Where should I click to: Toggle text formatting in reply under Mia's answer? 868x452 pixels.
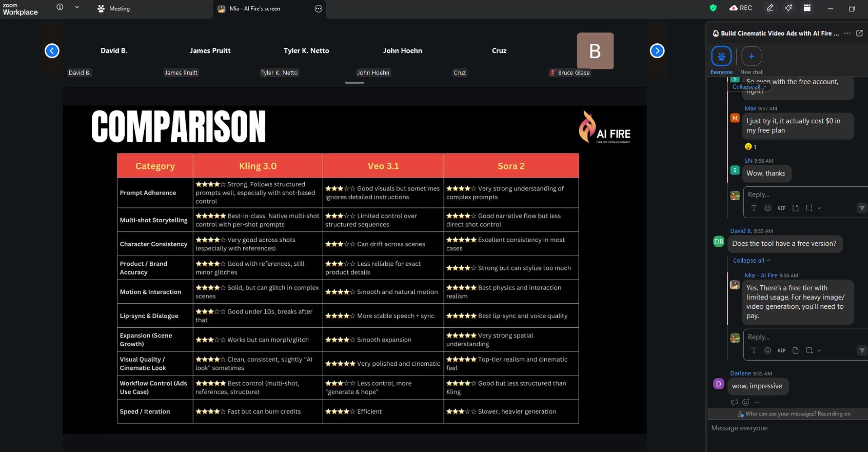coord(754,351)
